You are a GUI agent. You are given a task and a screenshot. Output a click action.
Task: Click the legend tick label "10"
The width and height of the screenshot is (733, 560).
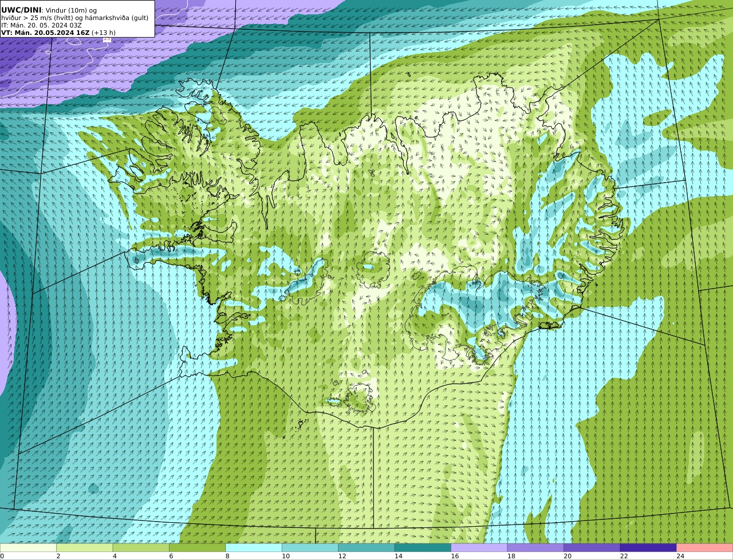(x=286, y=556)
